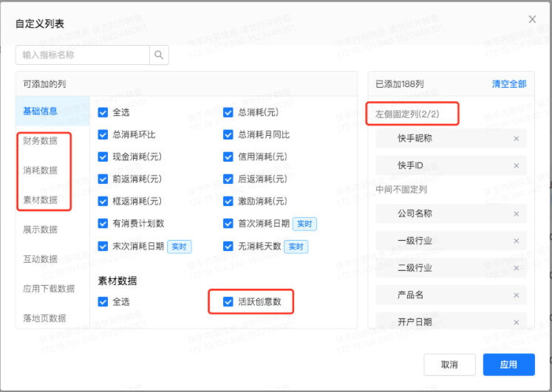Remove 快手ID column with its X
The height and width of the screenshot is (392, 552).
coord(516,165)
